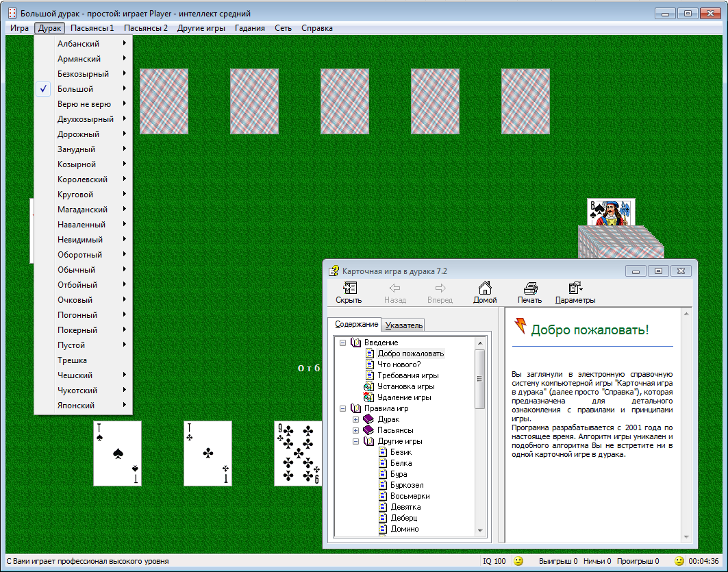Switch to the Содержание tab

point(356,324)
